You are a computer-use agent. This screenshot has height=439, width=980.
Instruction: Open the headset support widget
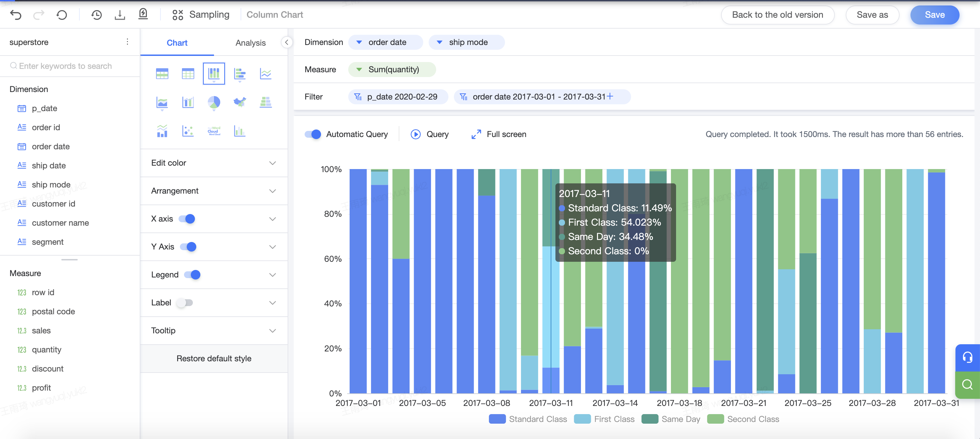click(967, 358)
